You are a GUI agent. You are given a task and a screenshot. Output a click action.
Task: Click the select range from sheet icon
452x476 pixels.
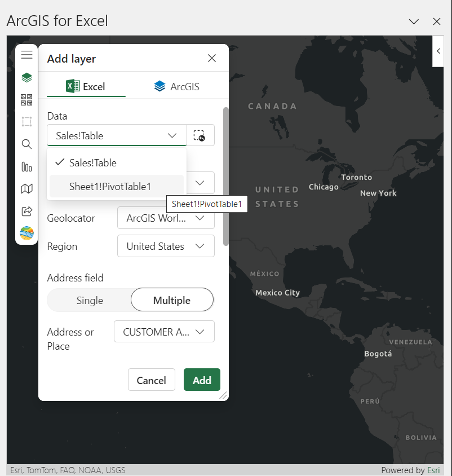pos(201,135)
